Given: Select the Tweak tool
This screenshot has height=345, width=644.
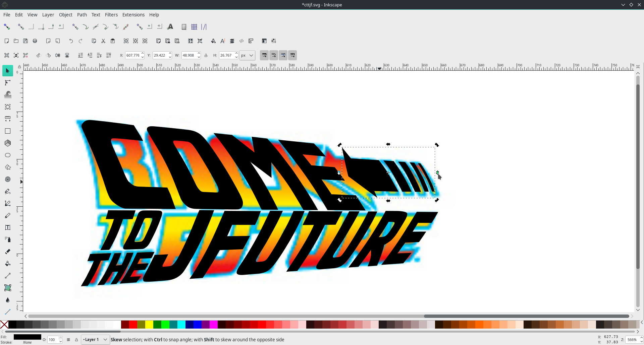Looking at the screenshot, I should (7, 95).
